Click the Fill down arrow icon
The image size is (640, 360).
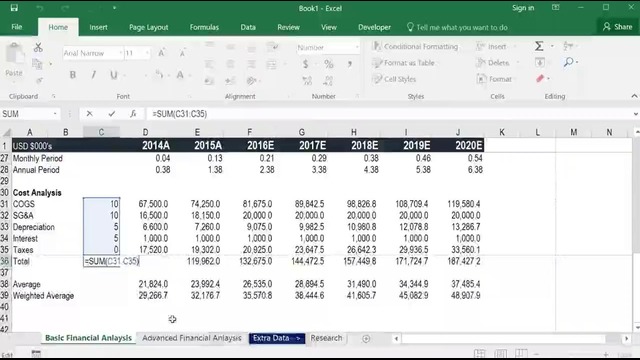540,62
